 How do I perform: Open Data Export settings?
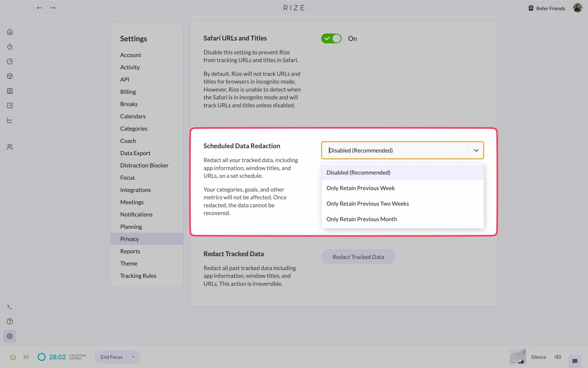147,153
